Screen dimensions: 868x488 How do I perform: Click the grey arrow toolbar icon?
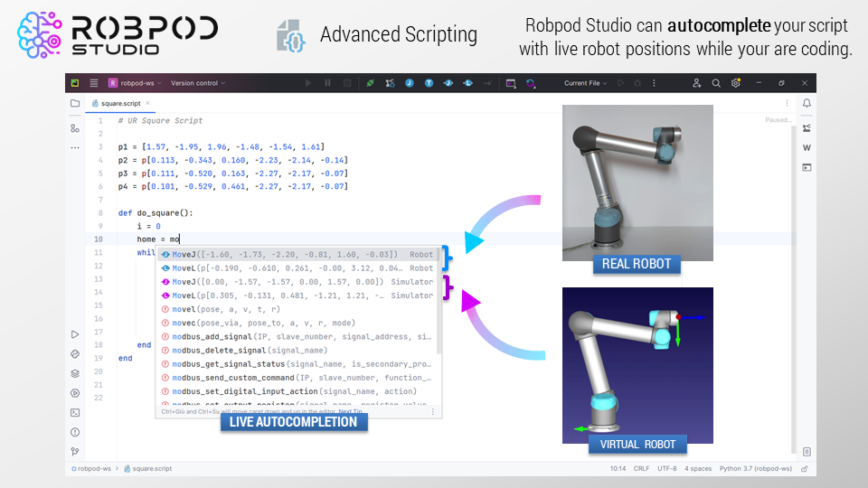487,83
